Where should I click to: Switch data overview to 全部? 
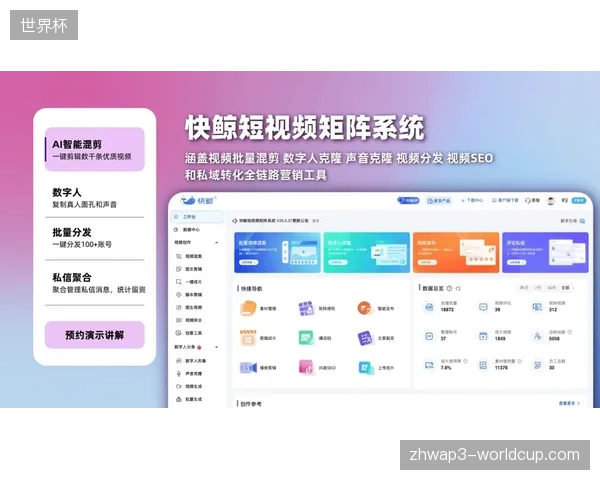coord(566,287)
